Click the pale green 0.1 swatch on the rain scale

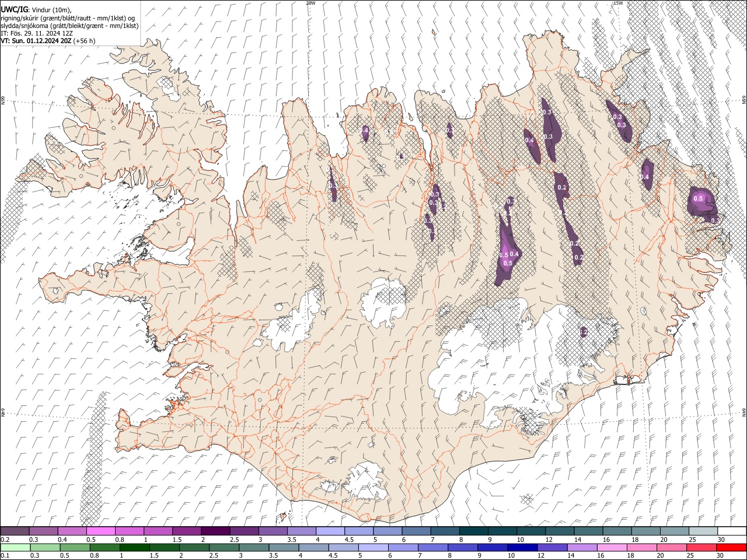tap(15, 547)
